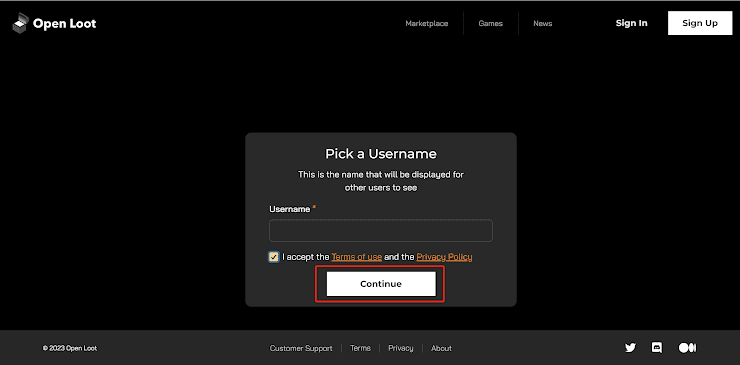Image resolution: width=740 pixels, height=365 pixels.
Task: Click the Open Loot brand name text
Action: tap(65, 23)
